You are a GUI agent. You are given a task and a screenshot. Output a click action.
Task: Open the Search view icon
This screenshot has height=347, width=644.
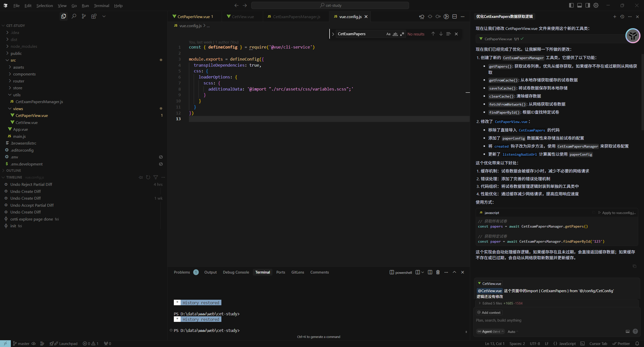(74, 16)
